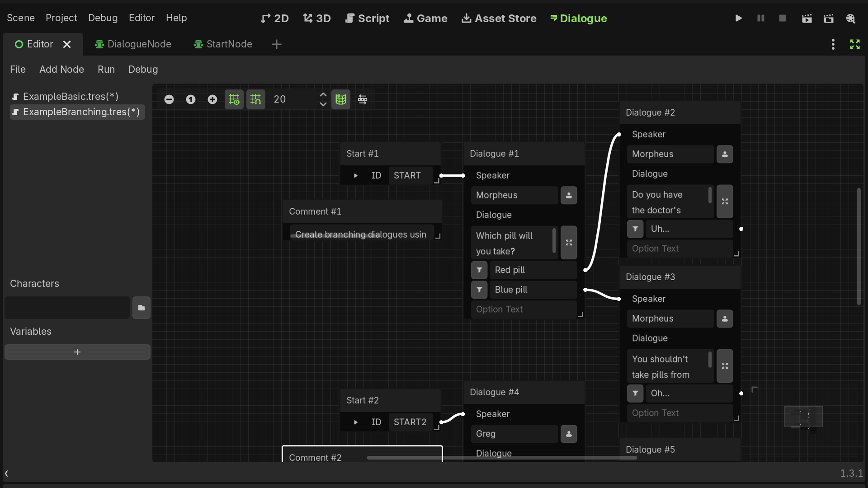Open the three-dot options menu
The width and height of the screenshot is (868, 488).
point(833,44)
